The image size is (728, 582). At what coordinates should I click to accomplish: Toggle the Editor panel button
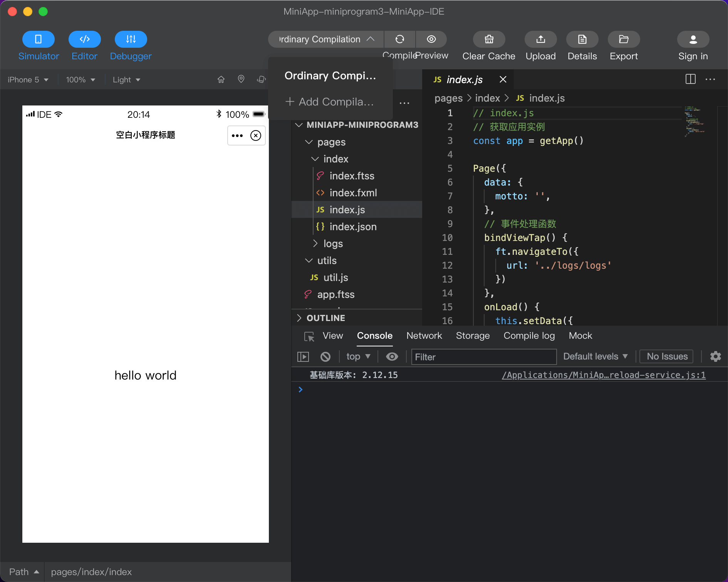click(85, 39)
